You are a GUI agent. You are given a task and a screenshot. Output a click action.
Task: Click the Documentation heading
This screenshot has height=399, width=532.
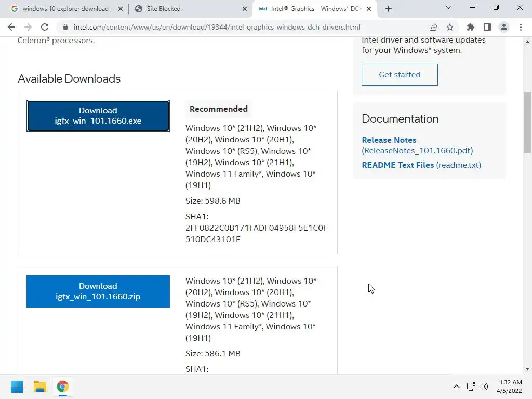pos(400,119)
